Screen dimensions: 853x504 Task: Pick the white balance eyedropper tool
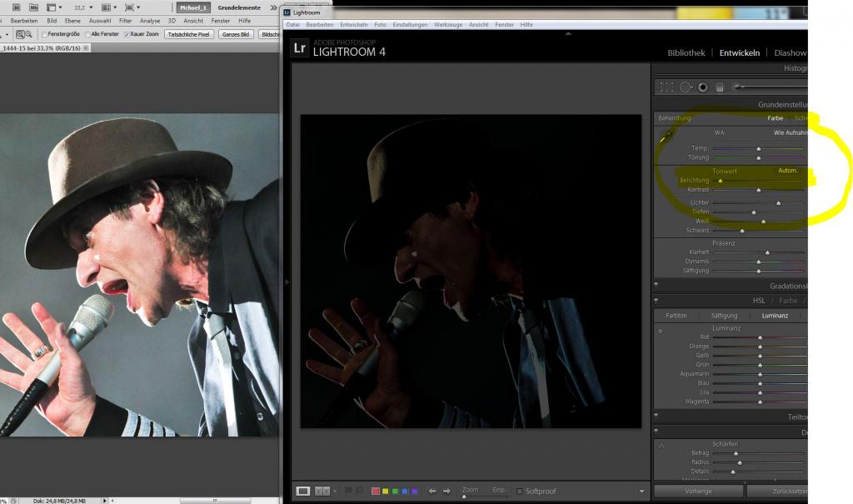pyautogui.click(x=667, y=136)
